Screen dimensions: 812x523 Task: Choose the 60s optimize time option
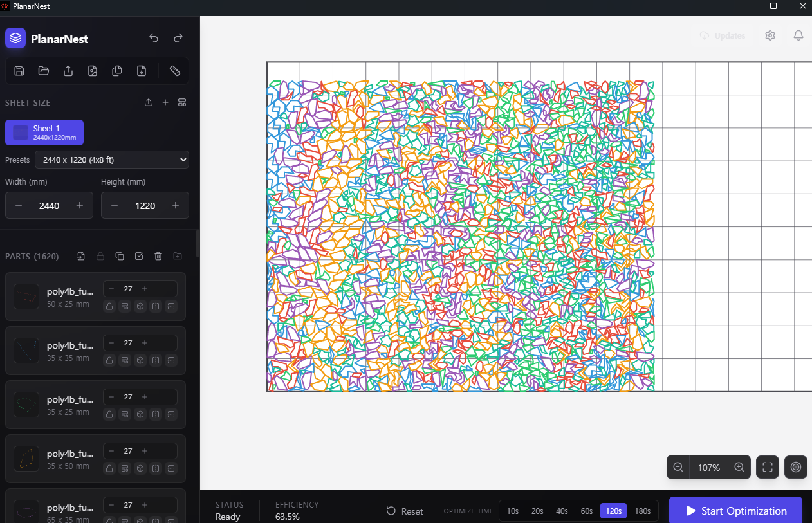587,511
